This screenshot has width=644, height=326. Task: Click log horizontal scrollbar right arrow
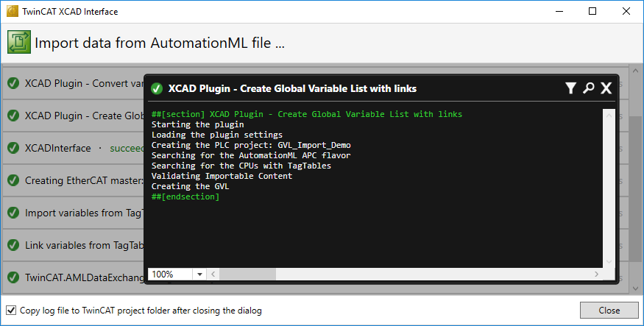click(x=597, y=274)
